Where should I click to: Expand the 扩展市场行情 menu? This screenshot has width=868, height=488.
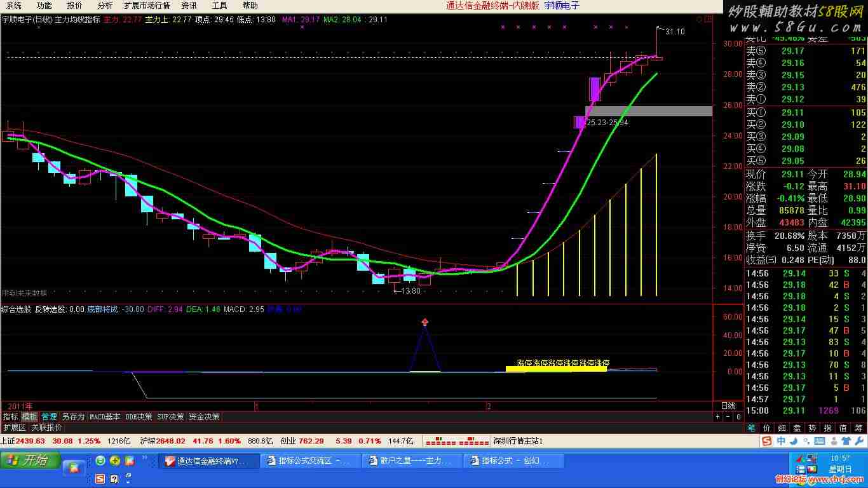(147, 5)
